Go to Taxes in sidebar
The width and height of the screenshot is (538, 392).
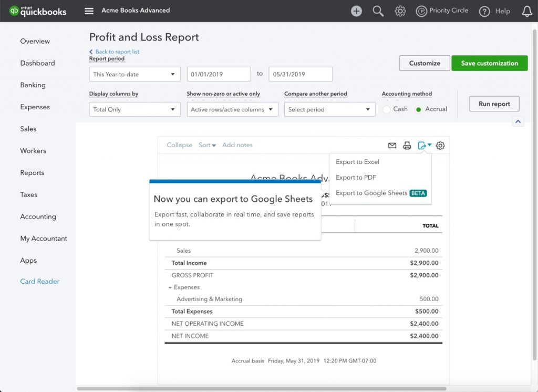(x=28, y=194)
